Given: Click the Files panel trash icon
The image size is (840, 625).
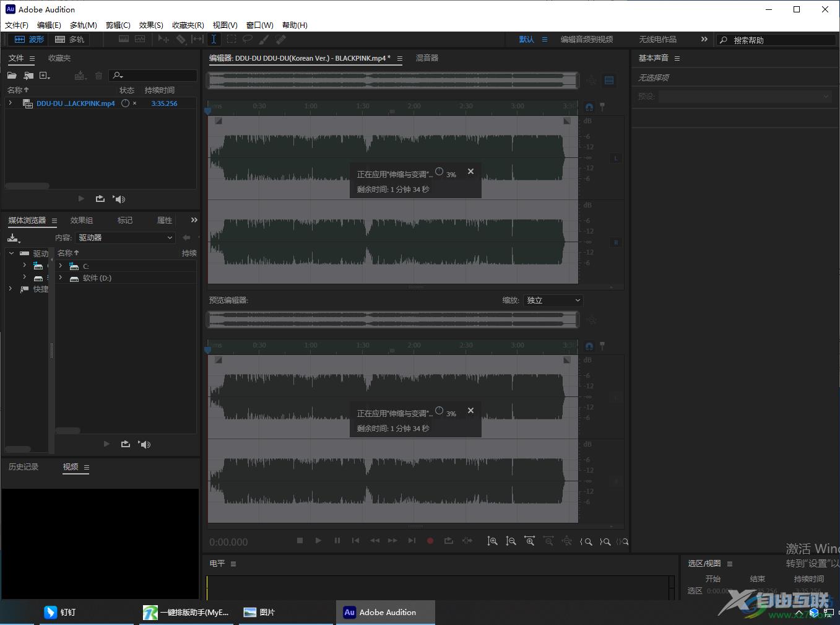Looking at the screenshot, I should tap(98, 76).
